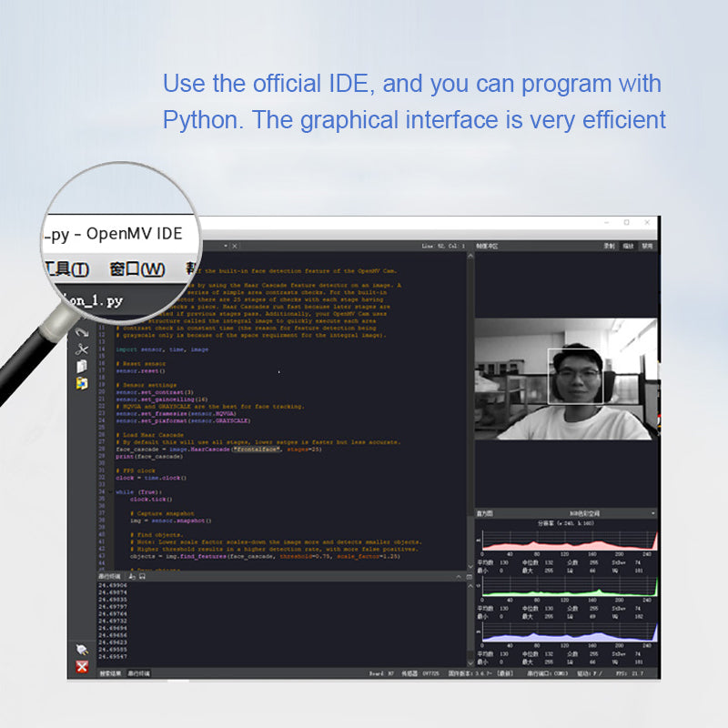Switch to the 搜索结果 search results tab
The image size is (728, 728).
(x=110, y=674)
